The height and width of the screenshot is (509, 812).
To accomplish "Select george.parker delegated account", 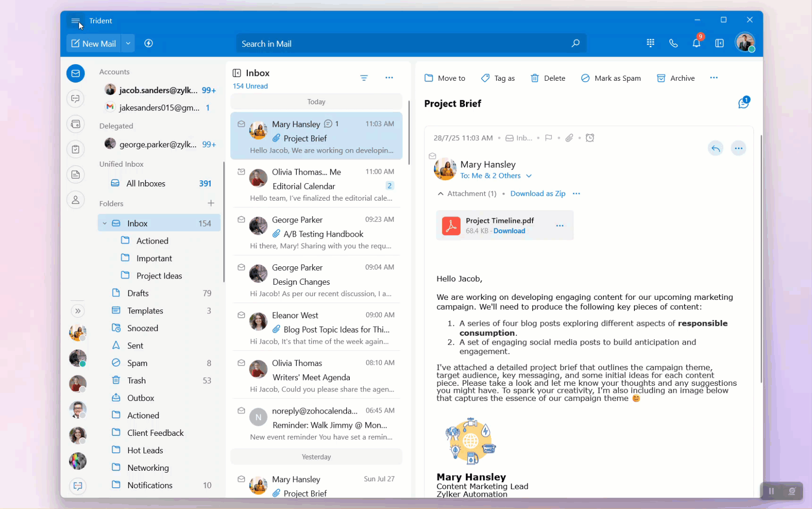I will [x=160, y=144].
